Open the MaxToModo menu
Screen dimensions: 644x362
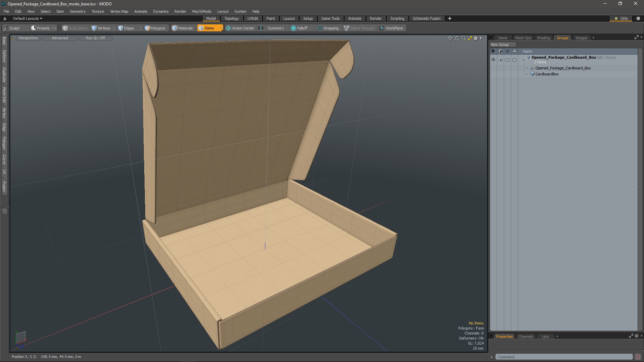[x=202, y=11]
